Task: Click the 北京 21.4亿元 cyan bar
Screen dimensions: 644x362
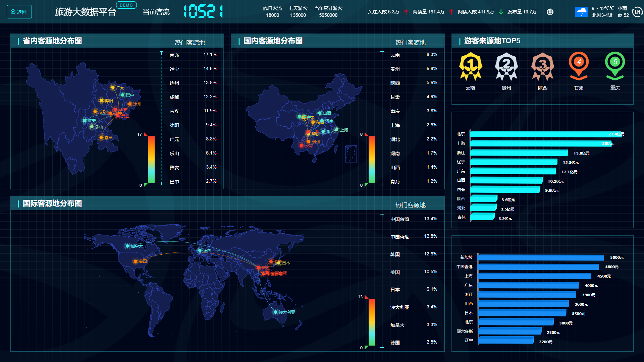Action: [545, 134]
